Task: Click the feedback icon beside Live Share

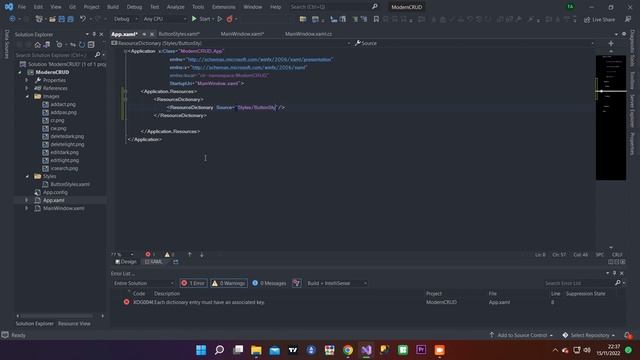Action: 628,19
